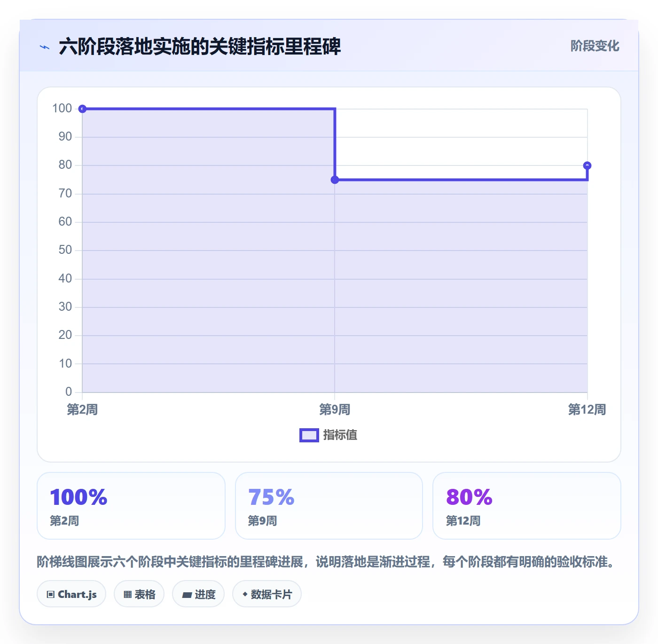658x644 pixels.
Task: Click the 阶段变化 label in the header
Action: coord(595,46)
